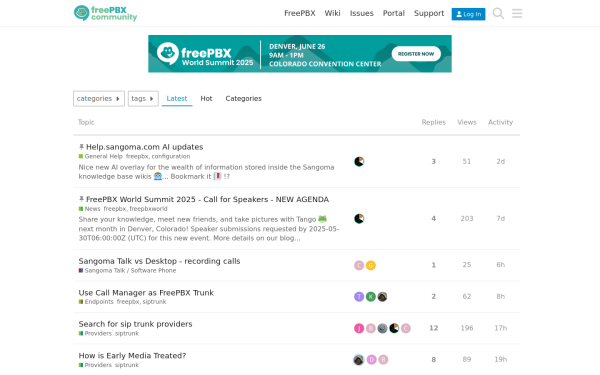Open Wiki in the top navigation
The image size is (600, 375).
[x=332, y=13]
